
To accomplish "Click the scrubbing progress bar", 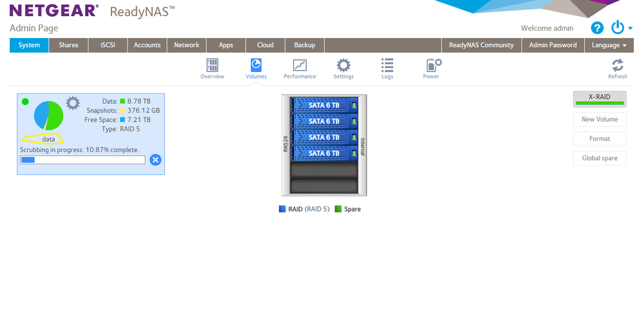I will (83, 160).
